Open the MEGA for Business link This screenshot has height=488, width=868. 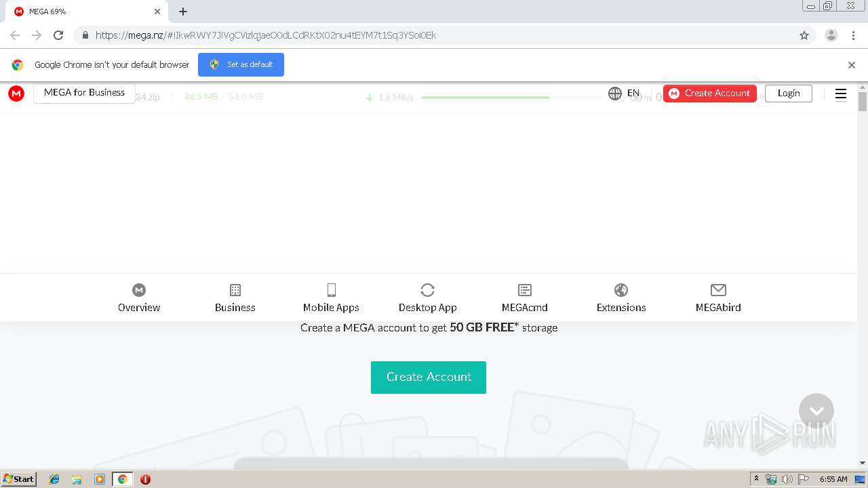(84, 93)
